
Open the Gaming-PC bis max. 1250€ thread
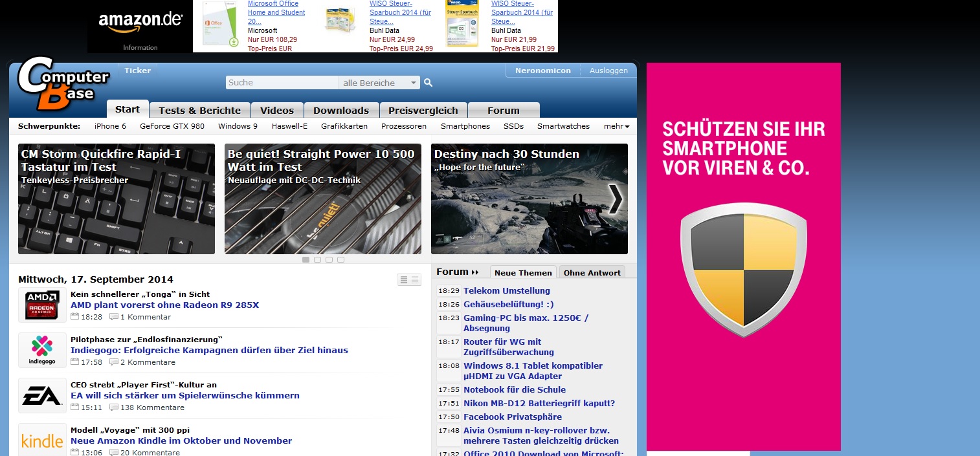[526, 323]
